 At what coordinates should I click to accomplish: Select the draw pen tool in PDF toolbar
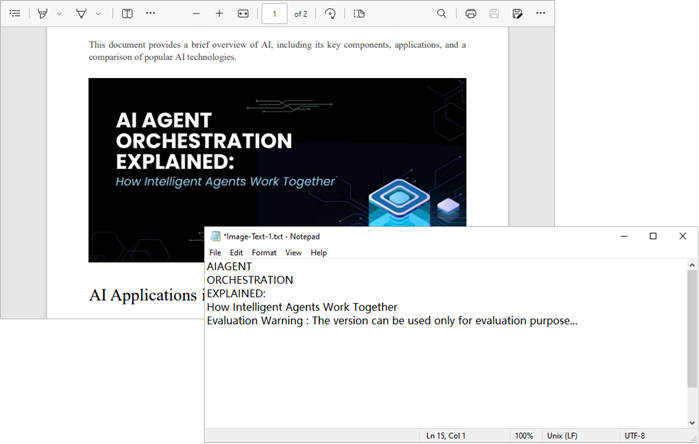click(x=81, y=13)
